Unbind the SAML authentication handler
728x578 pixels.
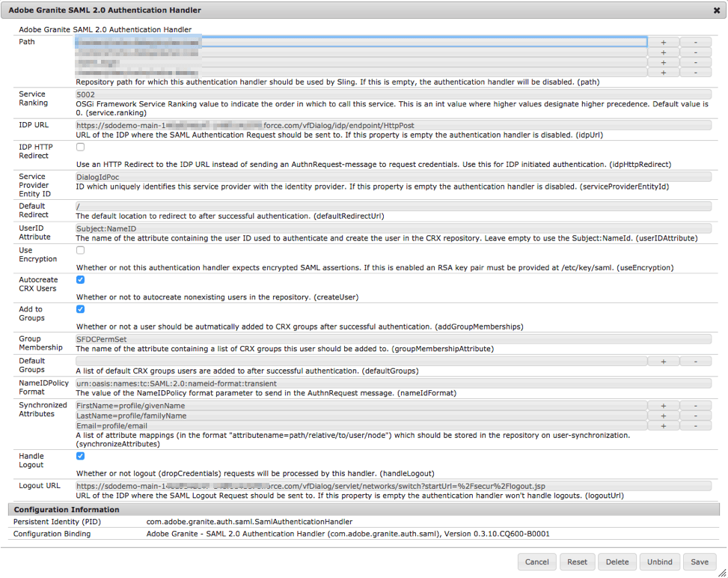659,562
